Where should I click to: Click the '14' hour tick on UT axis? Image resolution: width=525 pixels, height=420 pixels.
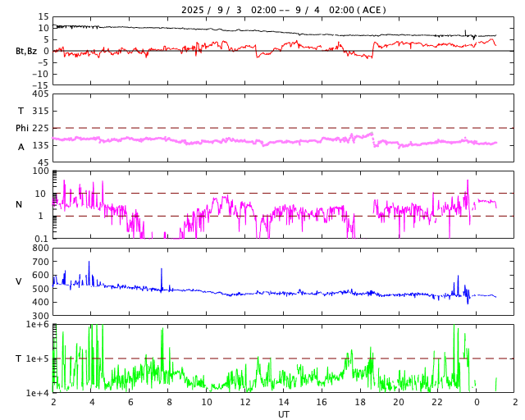pyautogui.click(x=284, y=402)
